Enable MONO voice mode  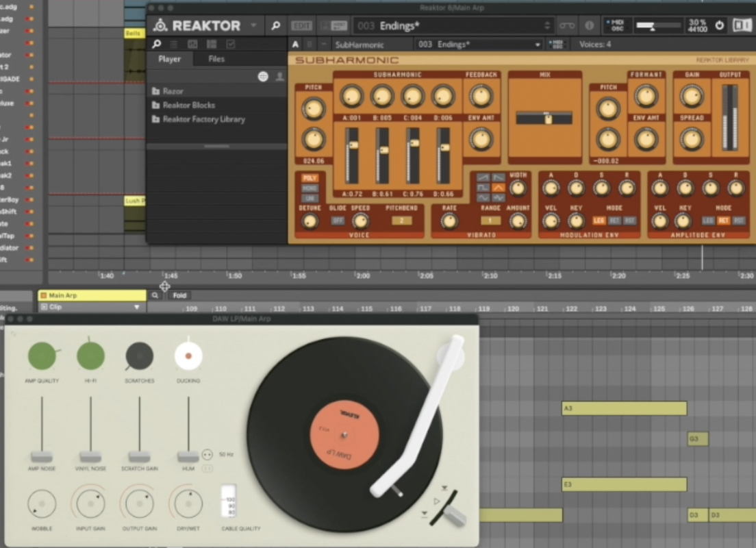coord(310,188)
